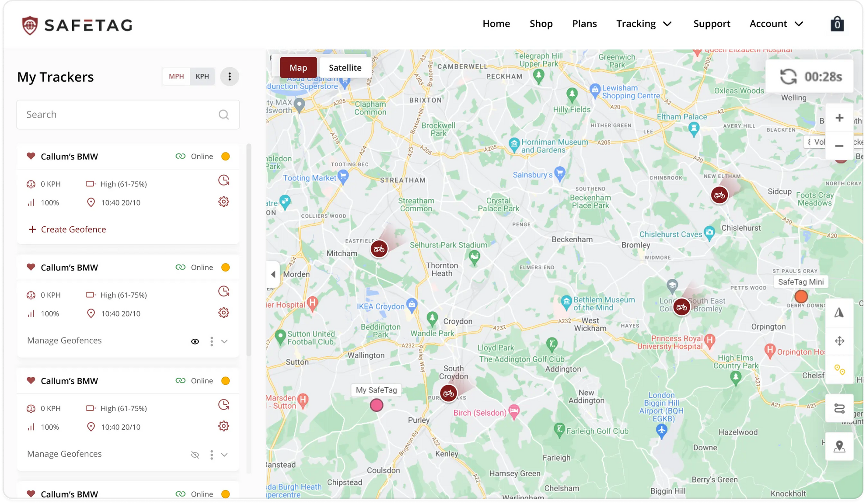Expand second tracker's Manage Geofences chevron
This screenshot has width=866, height=504.
(x=224, y=341)
